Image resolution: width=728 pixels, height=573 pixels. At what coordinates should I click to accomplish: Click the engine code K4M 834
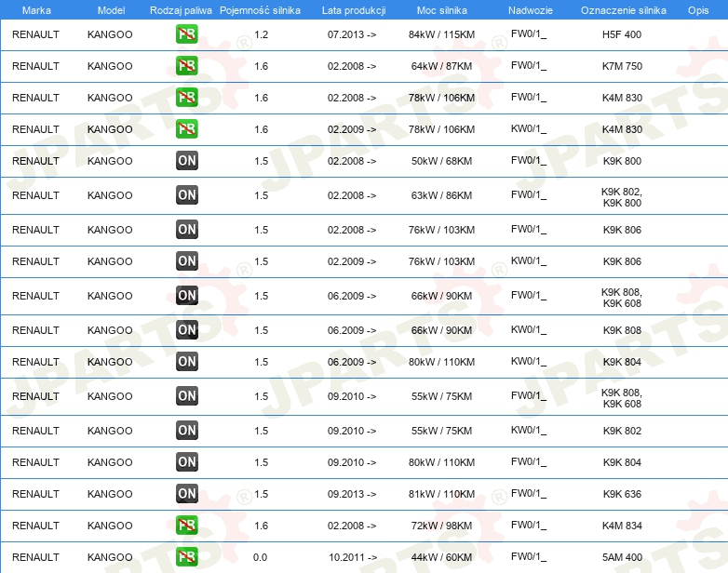click(622, 526)
